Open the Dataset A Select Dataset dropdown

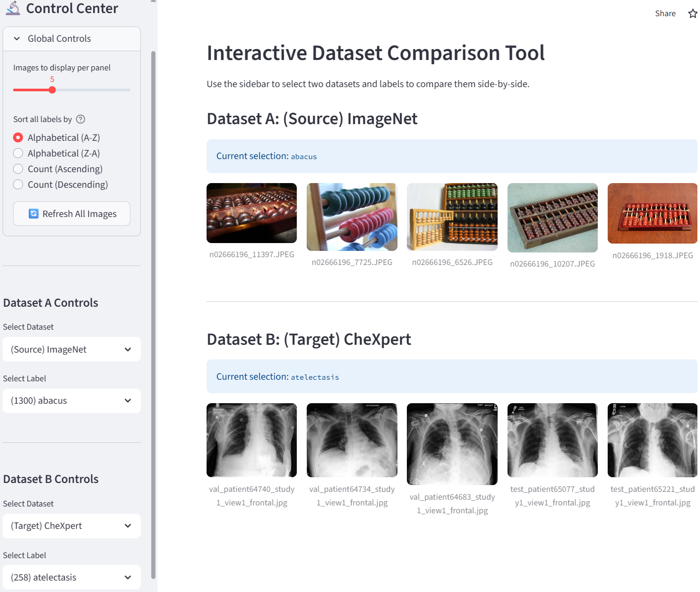(71, 349)
